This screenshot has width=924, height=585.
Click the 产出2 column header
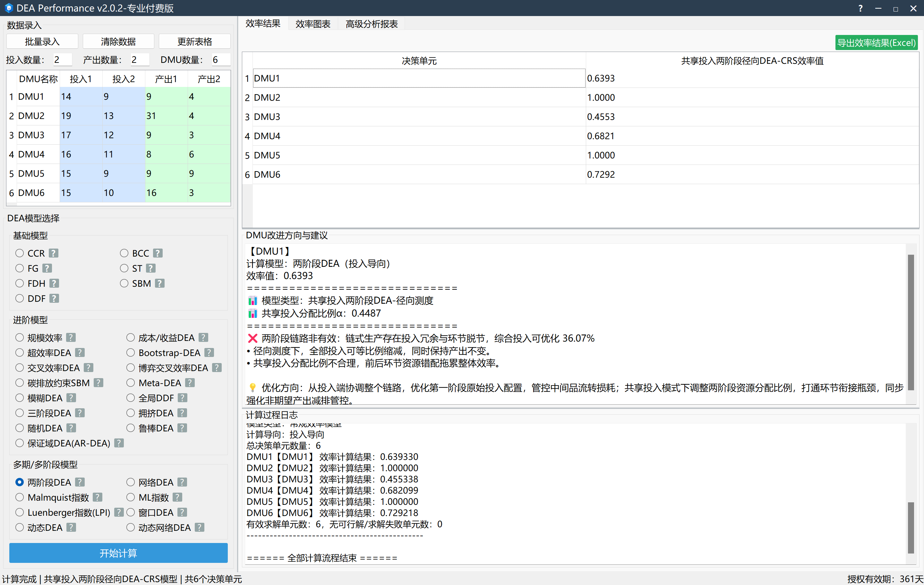click(209, 79)
